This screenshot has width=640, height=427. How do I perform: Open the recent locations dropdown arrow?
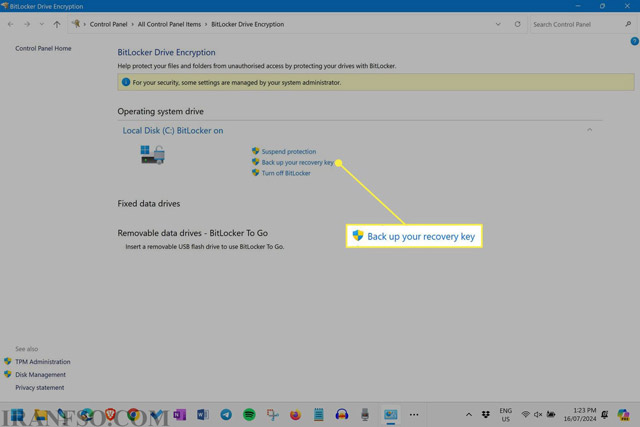click(42, 24)
